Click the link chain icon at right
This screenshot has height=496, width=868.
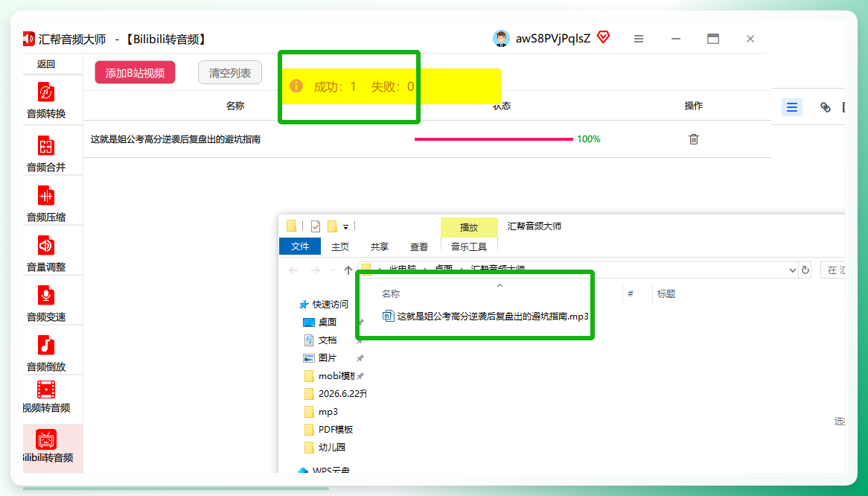[826, 107]
